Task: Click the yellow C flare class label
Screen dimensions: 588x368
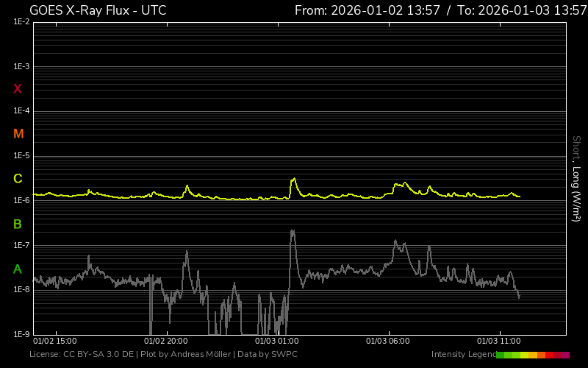Action: [18, 179]
